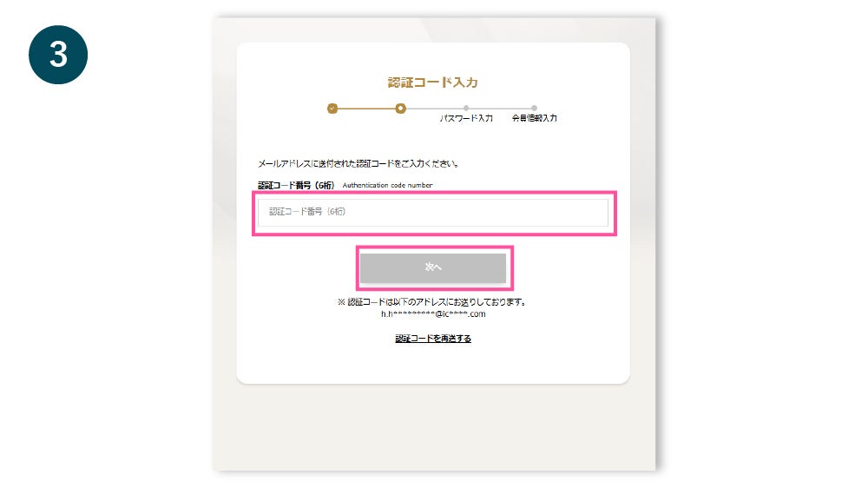Select the 会員情報入力 step label
Viewport: 868px width, 488px height.
(534, 118)
